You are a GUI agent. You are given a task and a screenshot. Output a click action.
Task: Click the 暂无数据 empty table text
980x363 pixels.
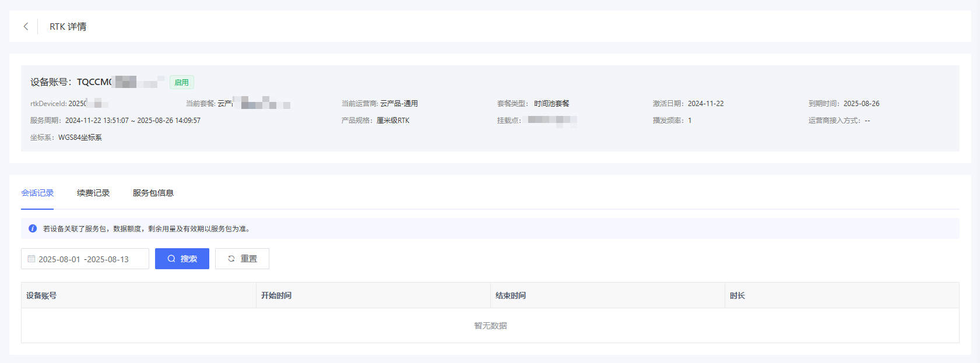tap(490, 326)
